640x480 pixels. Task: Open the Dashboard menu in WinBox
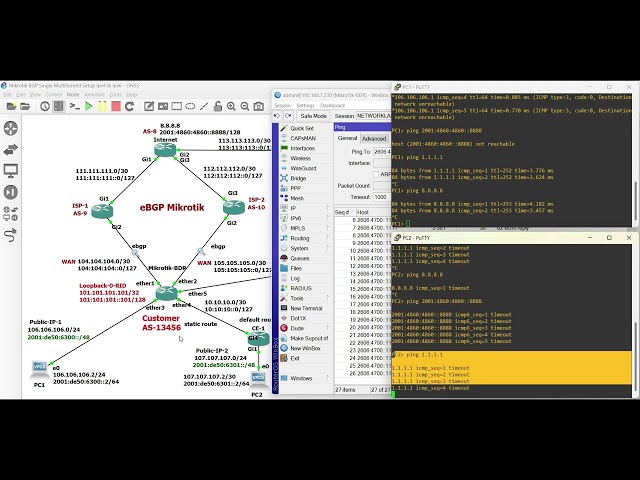click(x=332, y=106)
